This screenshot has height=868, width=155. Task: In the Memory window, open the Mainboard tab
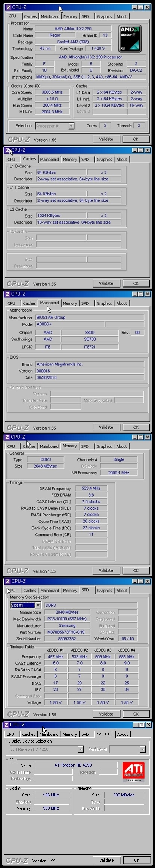click(49, 446)
